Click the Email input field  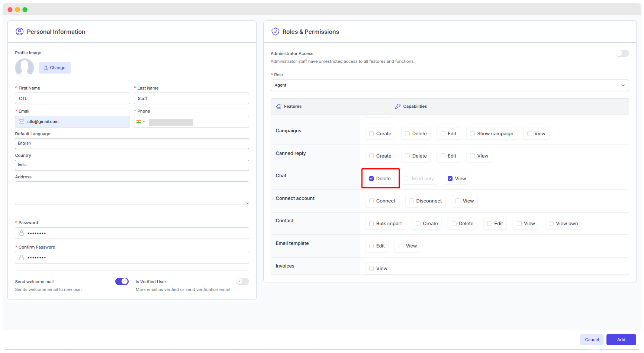point(73,122)
